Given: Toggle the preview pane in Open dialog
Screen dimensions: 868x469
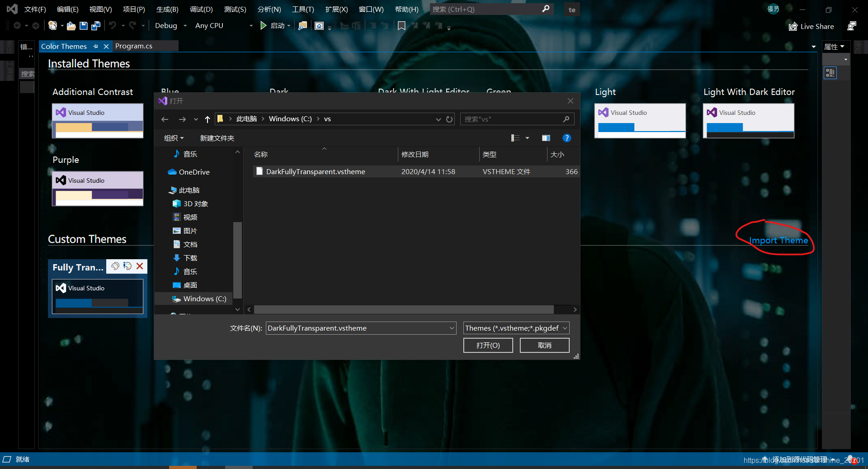Looking at the screenshot, I should pyautogui.click(x=546, y=138).
